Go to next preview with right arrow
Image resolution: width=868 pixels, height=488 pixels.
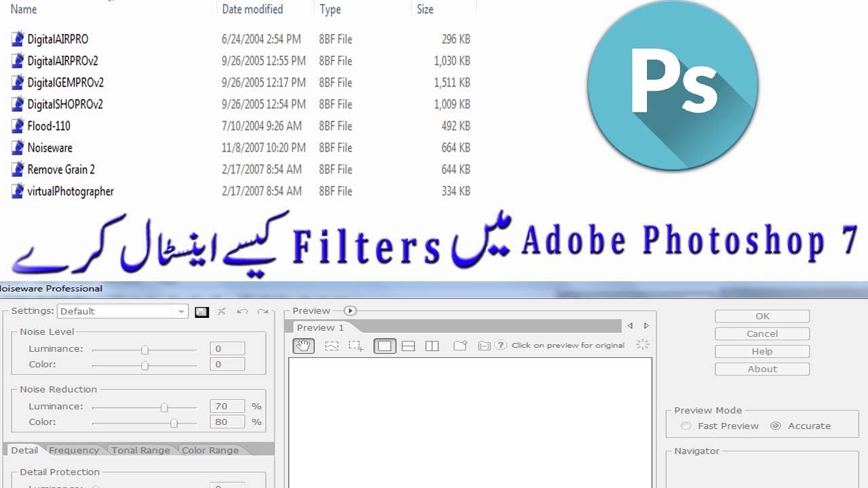click(646, 326)
